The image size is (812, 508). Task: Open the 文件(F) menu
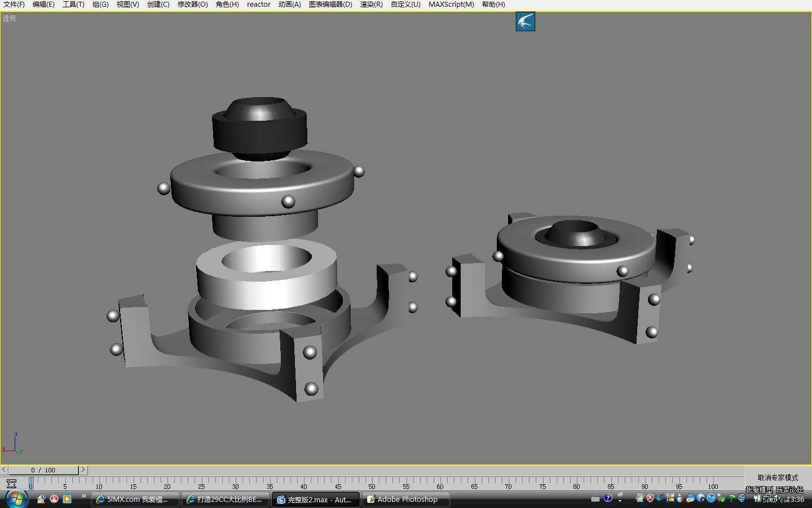14,5
